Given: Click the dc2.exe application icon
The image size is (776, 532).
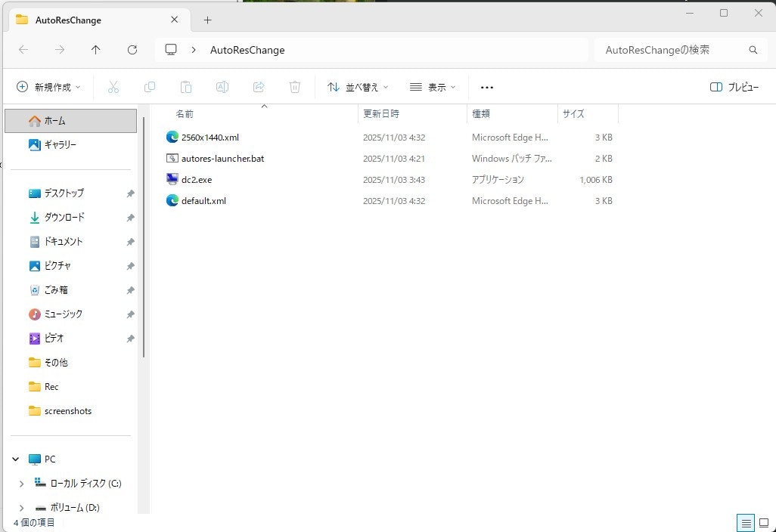Looking at the screenshot, I should point(172,179).
